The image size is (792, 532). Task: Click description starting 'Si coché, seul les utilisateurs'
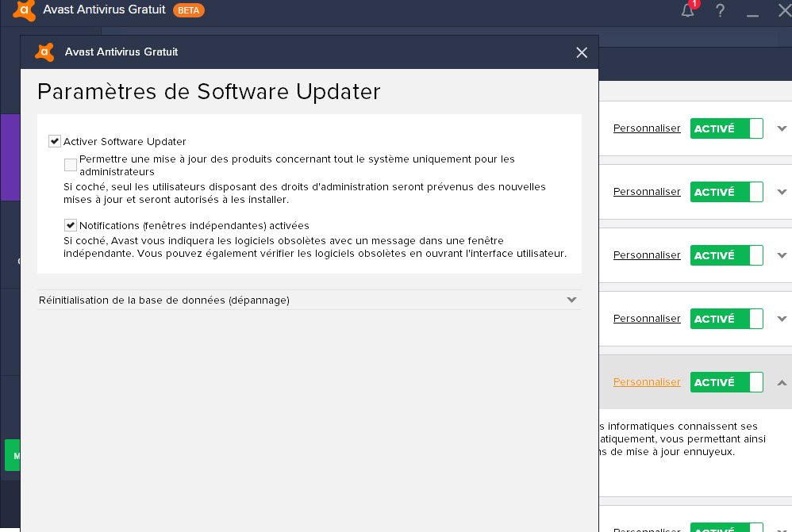[x=305, y=193]
